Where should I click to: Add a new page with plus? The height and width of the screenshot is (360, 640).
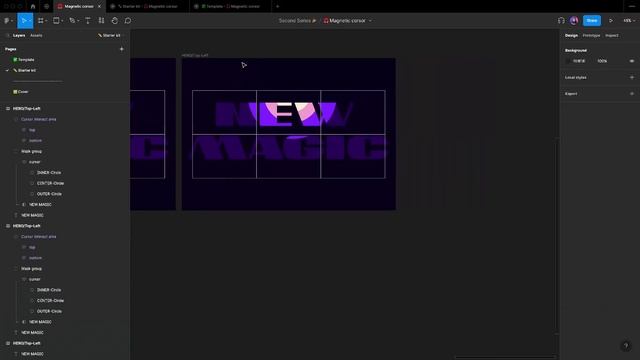click(121, 49)
